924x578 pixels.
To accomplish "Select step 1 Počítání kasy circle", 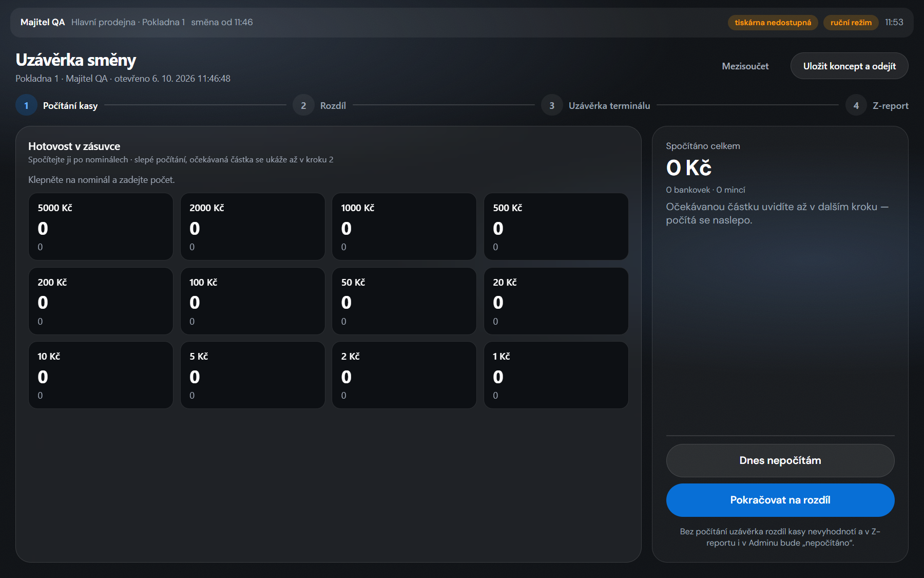I will [26, 105].
